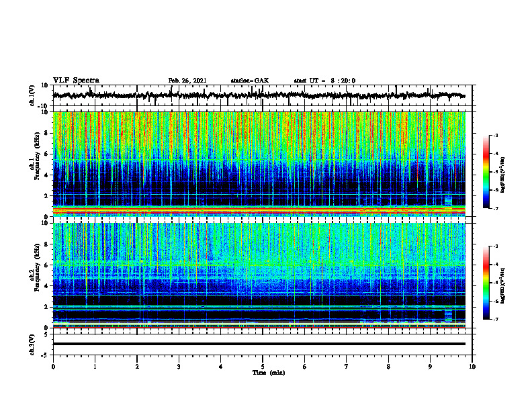Click the "9" tick label on the time axis
532x411 pixels.
tap(430, 367)
